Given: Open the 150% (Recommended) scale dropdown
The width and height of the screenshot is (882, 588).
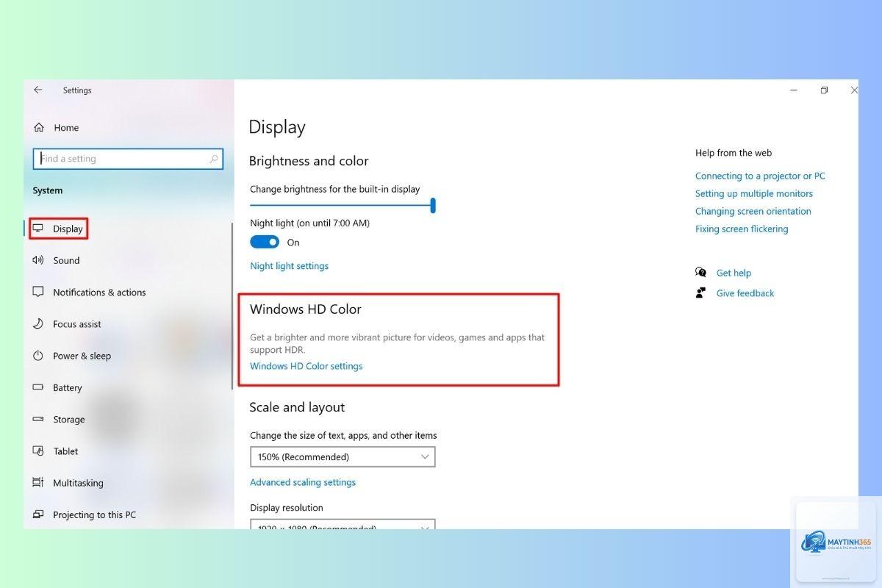Looking at the screenshot, I should coord(343,456).
